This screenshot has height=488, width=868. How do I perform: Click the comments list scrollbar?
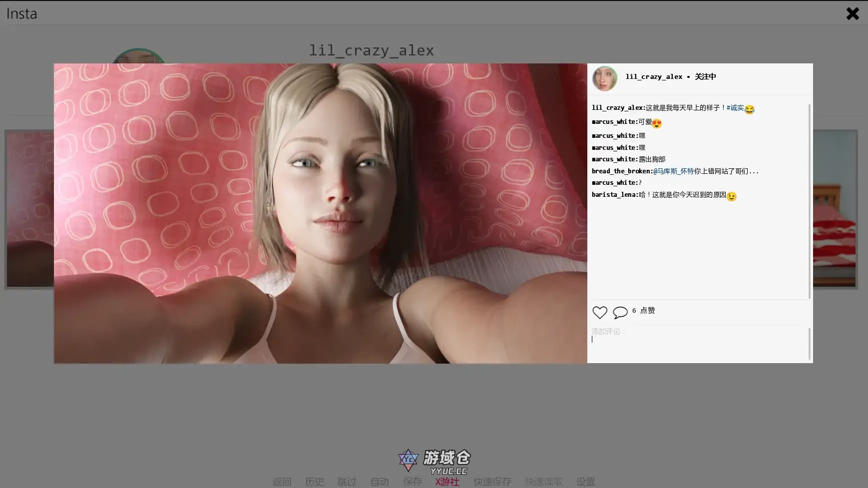(809, 200)
